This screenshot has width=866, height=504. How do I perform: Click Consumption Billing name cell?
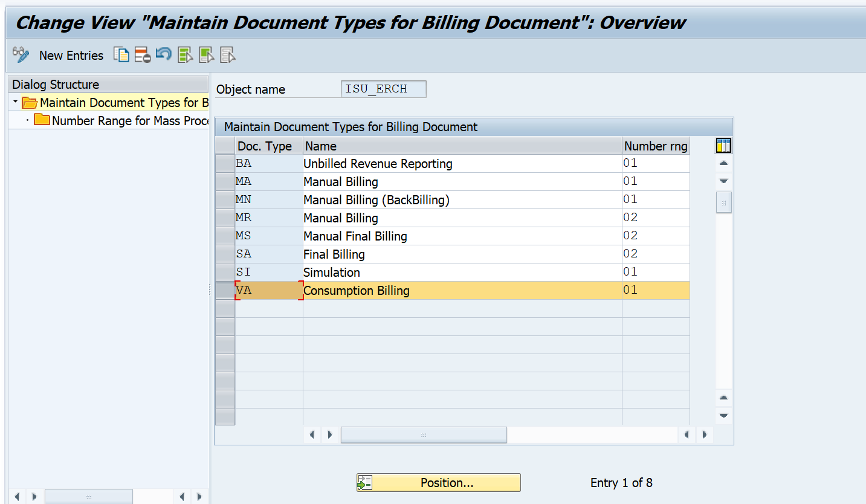pyautogui.click(x=462, y=291)
